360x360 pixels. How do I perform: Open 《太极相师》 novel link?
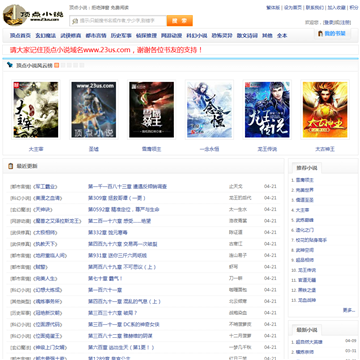click(x=45, y=232)
